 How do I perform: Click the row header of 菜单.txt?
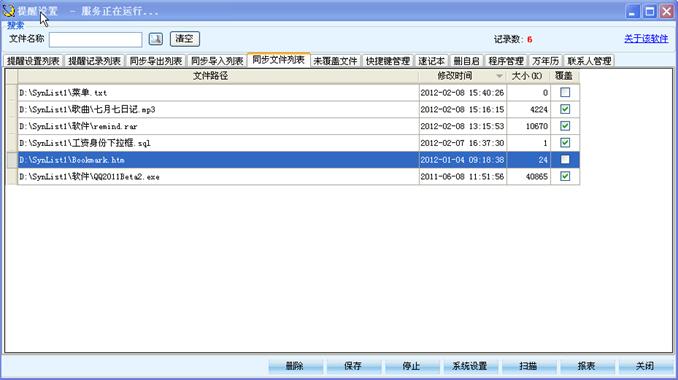(12, 93)
